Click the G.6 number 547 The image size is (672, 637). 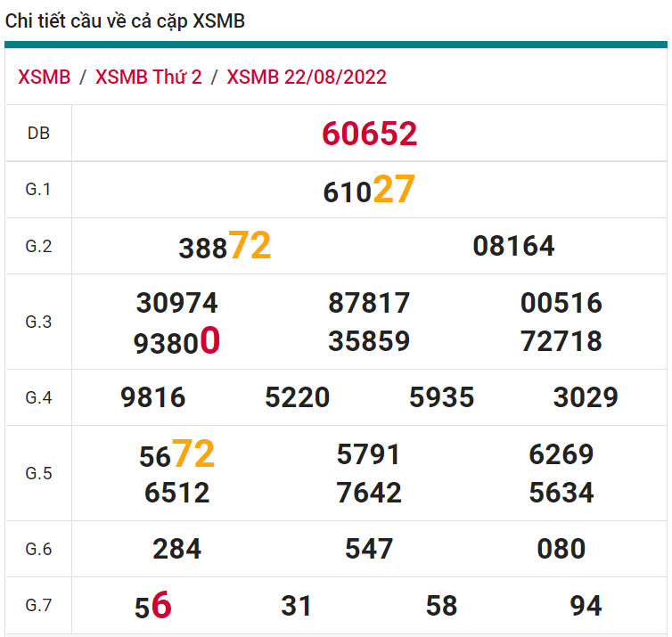tap(369, 549)
